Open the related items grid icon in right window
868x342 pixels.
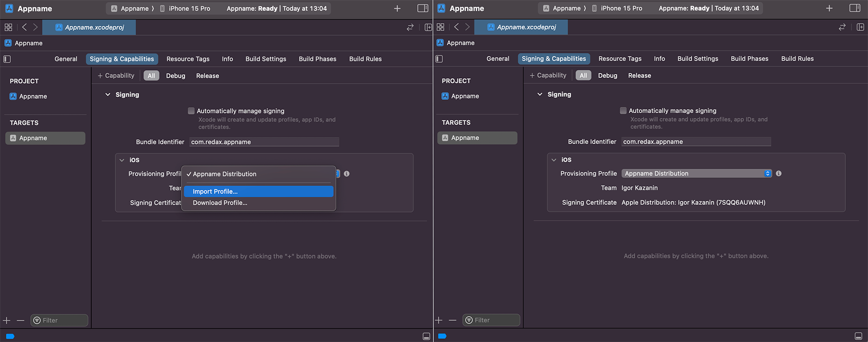(440, 27)
